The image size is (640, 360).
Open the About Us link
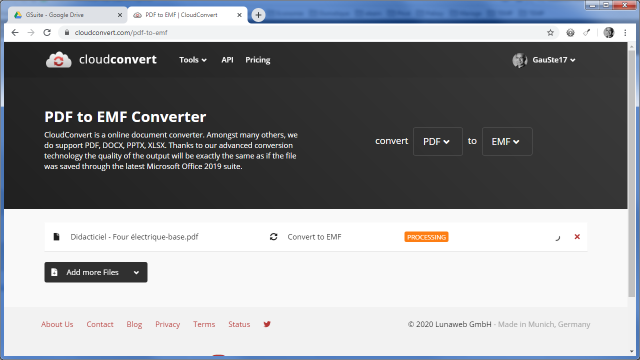tap(57, 324)
